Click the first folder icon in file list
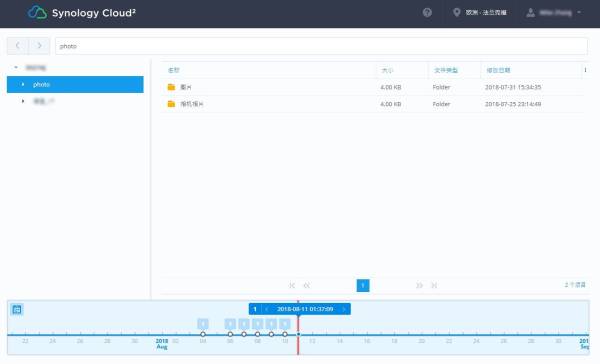The height and width of the screenshot is (364, 600). click(171, 87)
